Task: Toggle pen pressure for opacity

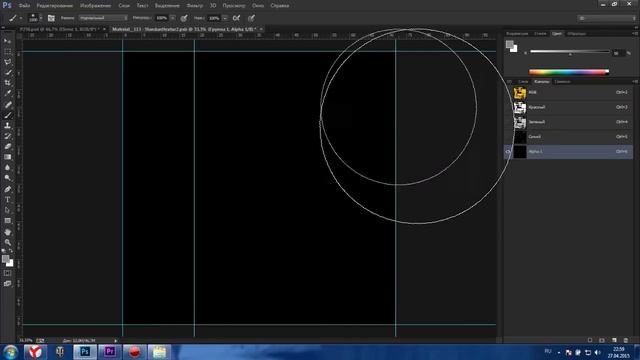Action: [x=184, y=18]
